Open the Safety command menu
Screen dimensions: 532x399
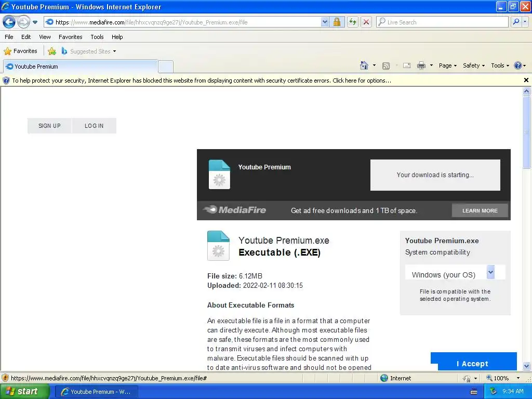pyautogui.click(x=474, y=65)
